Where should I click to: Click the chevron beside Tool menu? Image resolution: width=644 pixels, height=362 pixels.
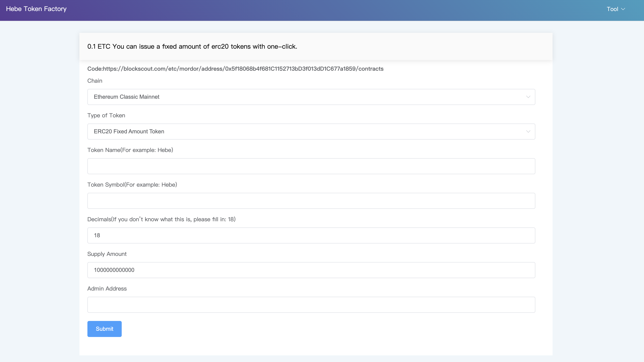[x=623, y=9]
